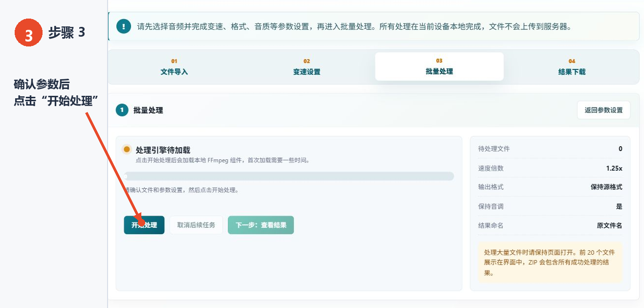Click the 速度倍数 label
The image size is (644, 308).
tap(491, 168)
